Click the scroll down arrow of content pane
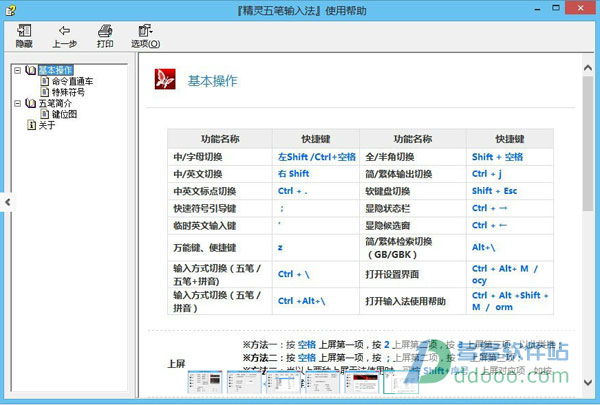600x405 pixels. [x=588, y=382]
